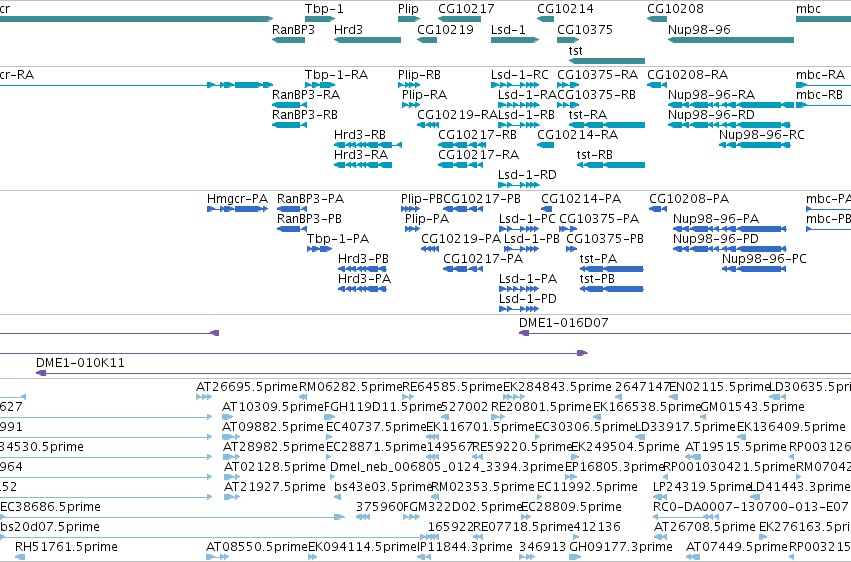Select the Nup98-96-RD transcript label
This screenshot has width=851, height=562.
tap(711, 115)
